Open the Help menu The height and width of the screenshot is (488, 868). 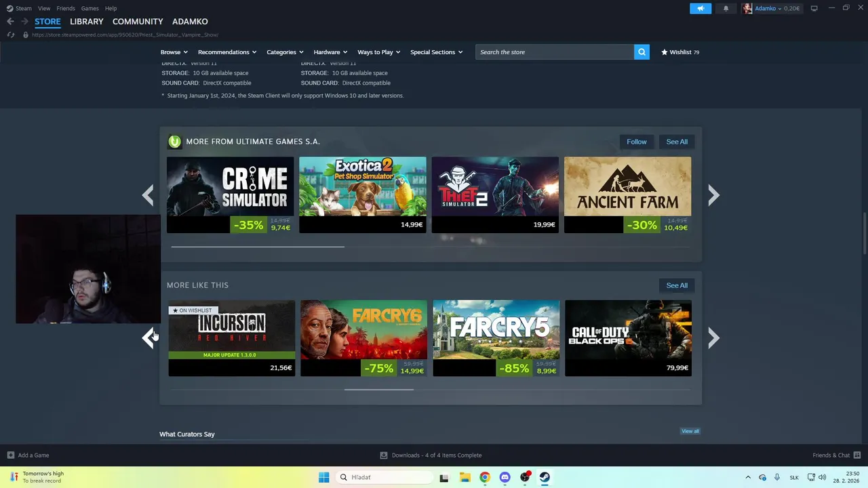[111, 8]
